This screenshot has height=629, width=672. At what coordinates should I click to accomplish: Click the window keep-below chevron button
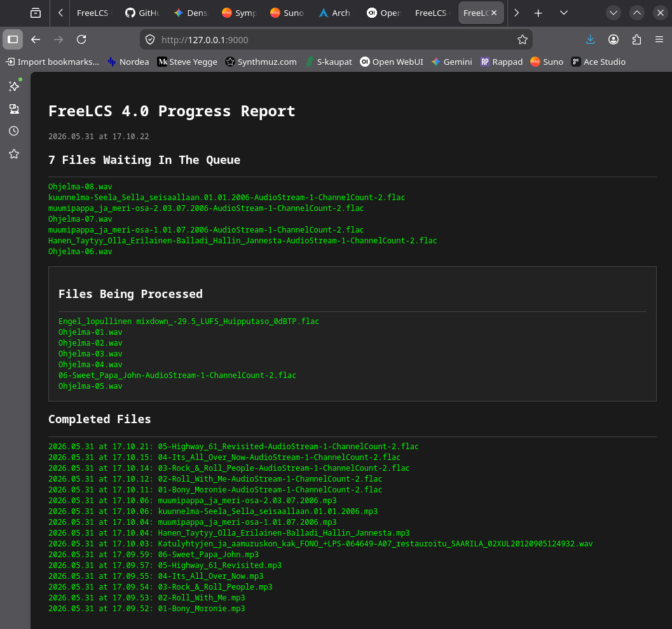(614, 13)
